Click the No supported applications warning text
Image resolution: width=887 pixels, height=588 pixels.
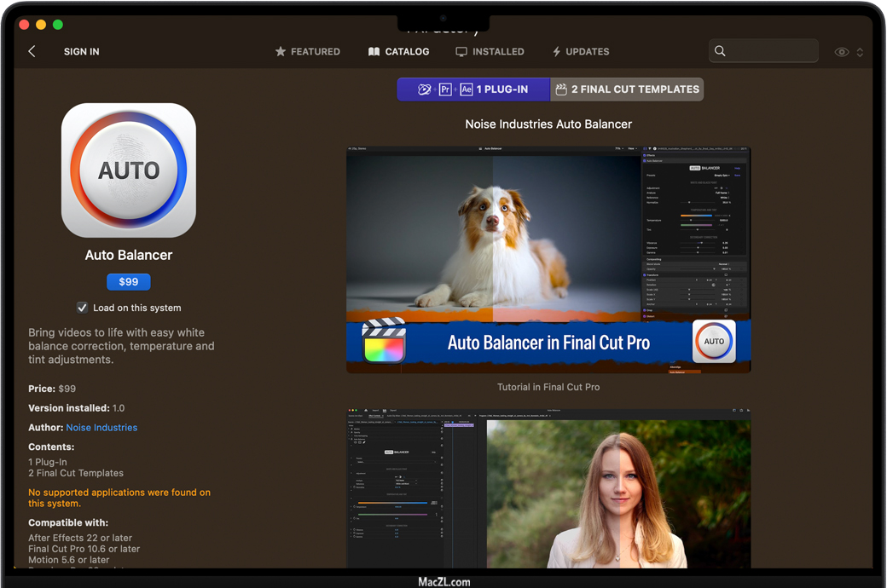119,498
